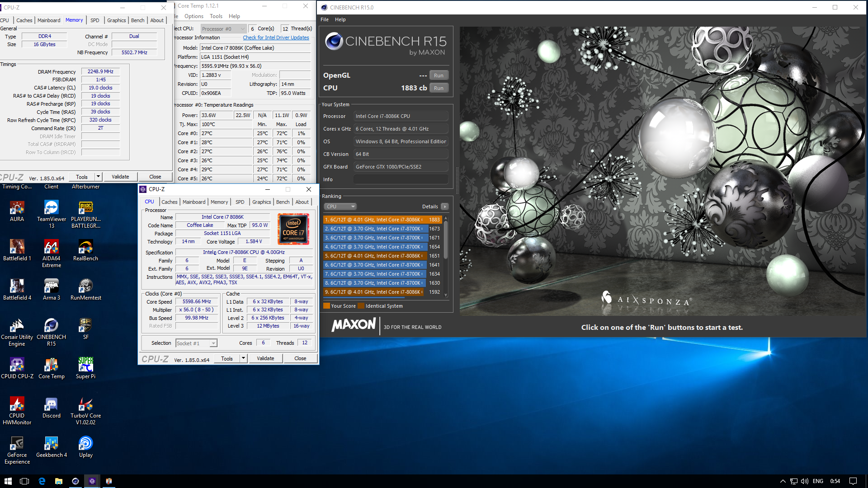The image size is (868, 488).
Task: Switch to Mainboard tab in front CPU-Z
Action: 194,202
